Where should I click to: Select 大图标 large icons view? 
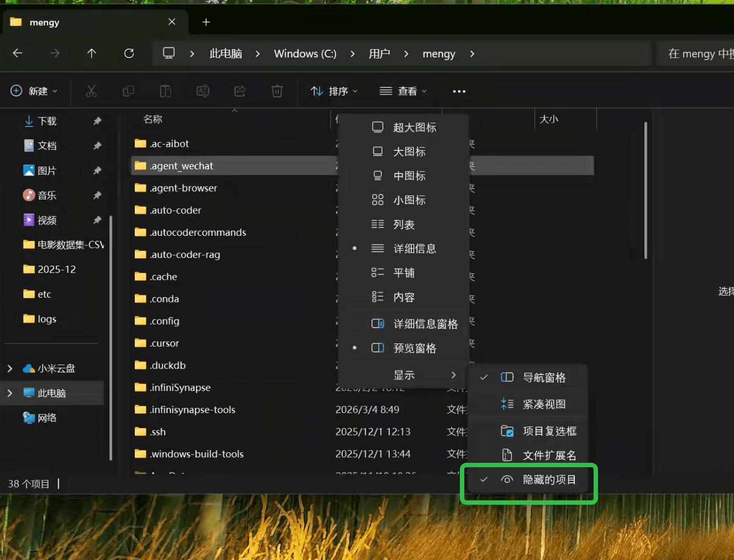409,152
